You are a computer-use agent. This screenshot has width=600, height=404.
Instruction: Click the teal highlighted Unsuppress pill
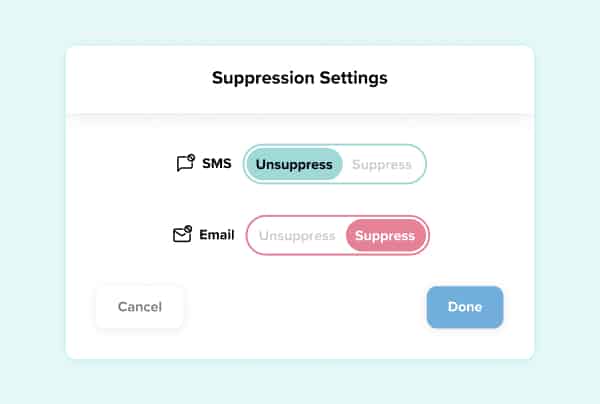[x=294, y=164]
